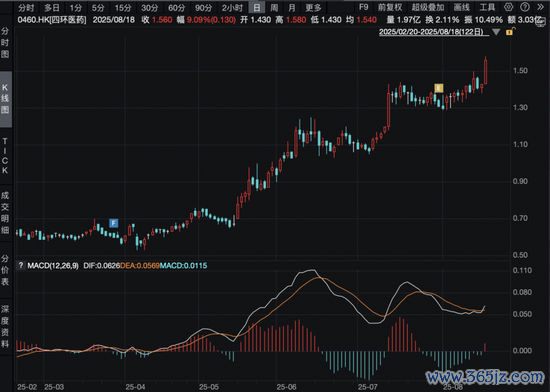Select the 多日 multi-day tab
This screenshot has height=392, width=550.
(x=52, y=7)
